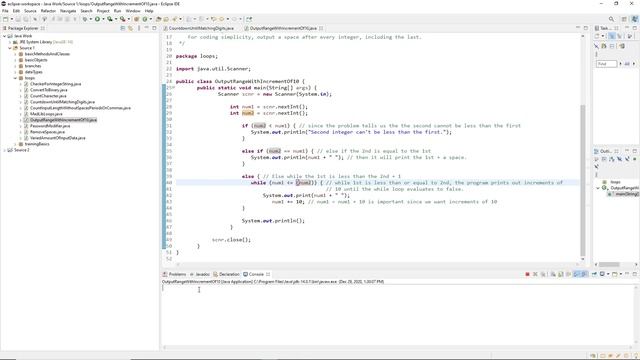The height and width of the screenshot is (360, 640).
Task: Collapse the loops package
Action: point(15,78)
